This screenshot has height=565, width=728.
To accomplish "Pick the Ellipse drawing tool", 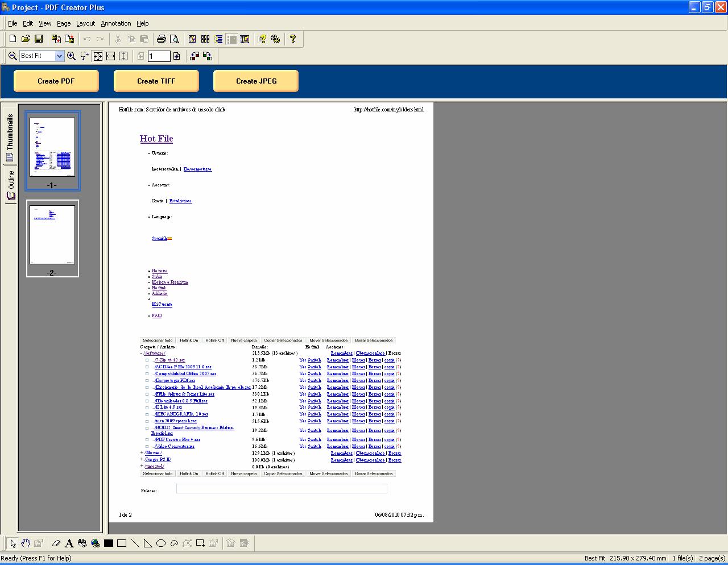I will pyautogui.click(x=160, y=543).
